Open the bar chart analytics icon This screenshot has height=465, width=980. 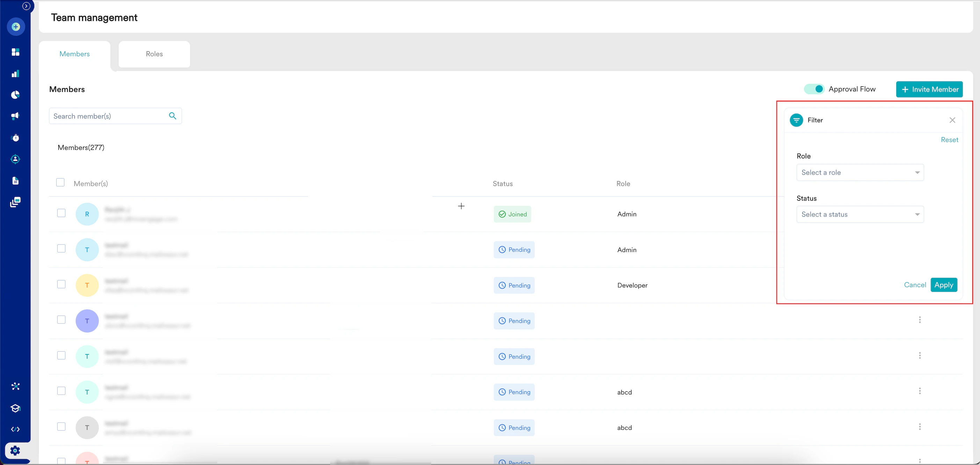click(16, 74)
